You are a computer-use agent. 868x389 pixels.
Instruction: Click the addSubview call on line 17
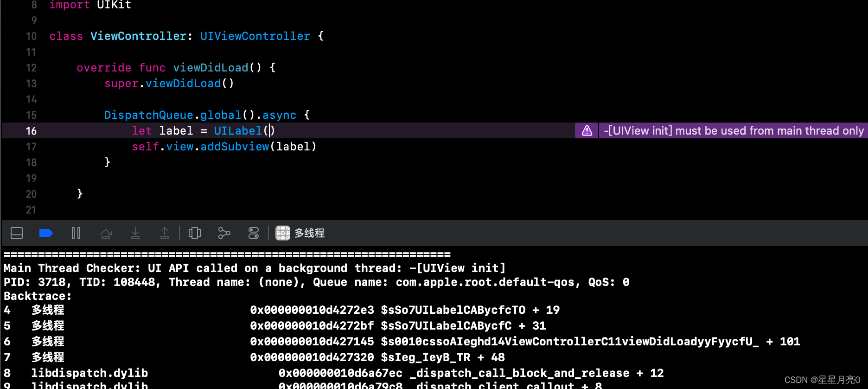click(x=235, y=147)
